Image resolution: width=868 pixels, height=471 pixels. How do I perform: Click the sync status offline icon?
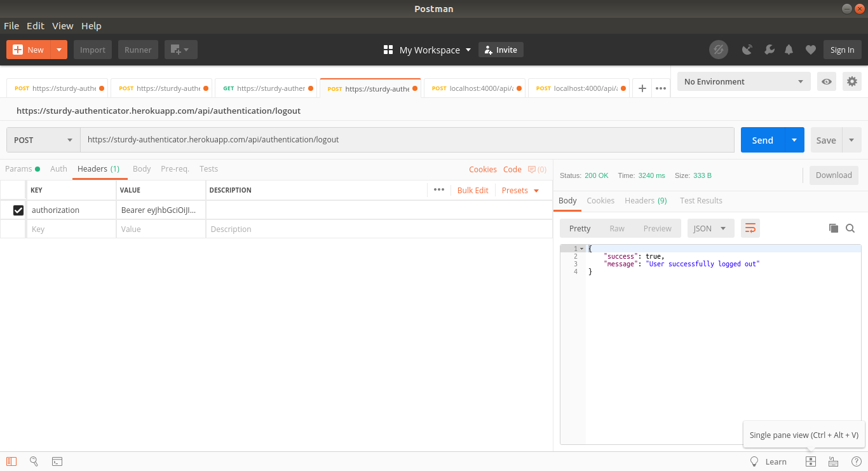pyautogui.click(x=718, y=50)
